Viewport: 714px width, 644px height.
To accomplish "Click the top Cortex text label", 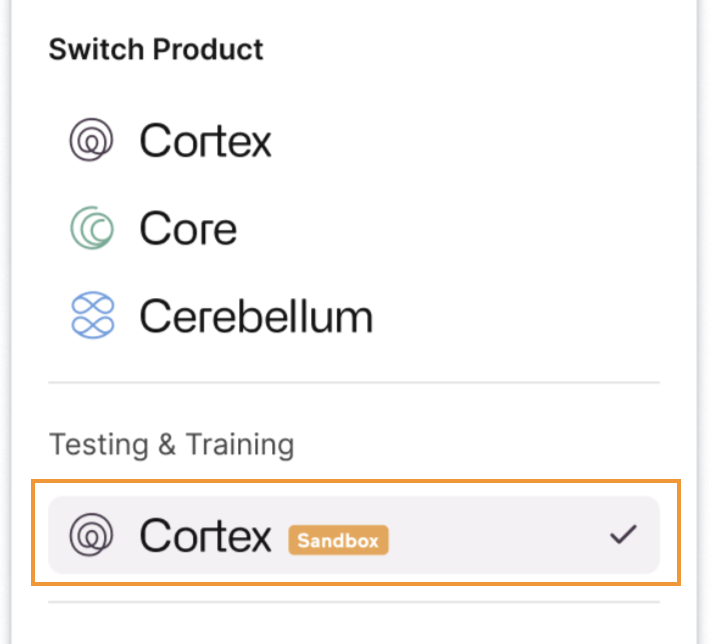I will coord(205,141).
